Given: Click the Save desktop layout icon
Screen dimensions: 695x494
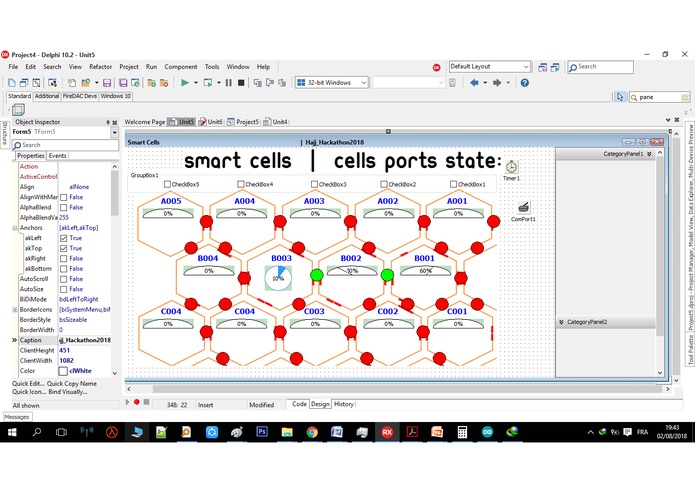Looking at the screenshot, I should click(x=543, y=67).
